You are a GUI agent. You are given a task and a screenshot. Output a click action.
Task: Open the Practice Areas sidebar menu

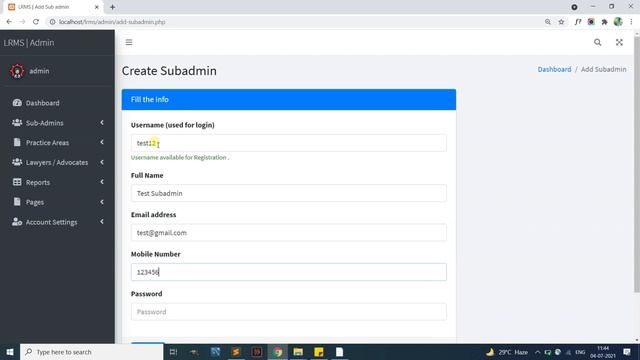click(57, 142)
